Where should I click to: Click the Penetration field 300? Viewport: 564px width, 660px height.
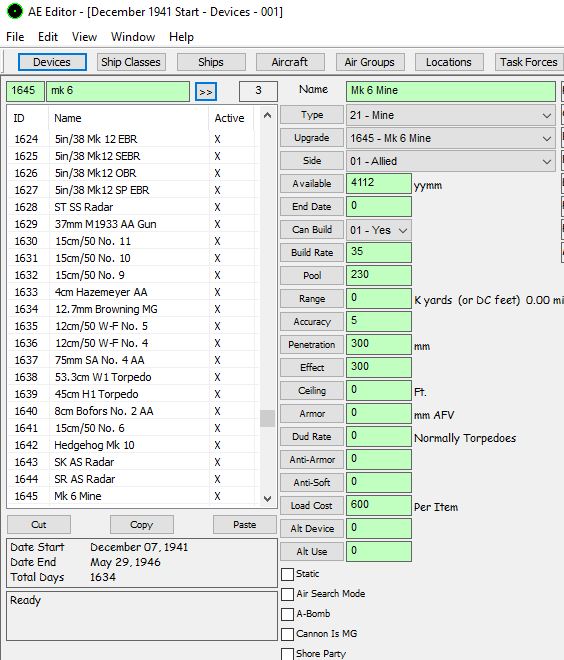(379, 345)
